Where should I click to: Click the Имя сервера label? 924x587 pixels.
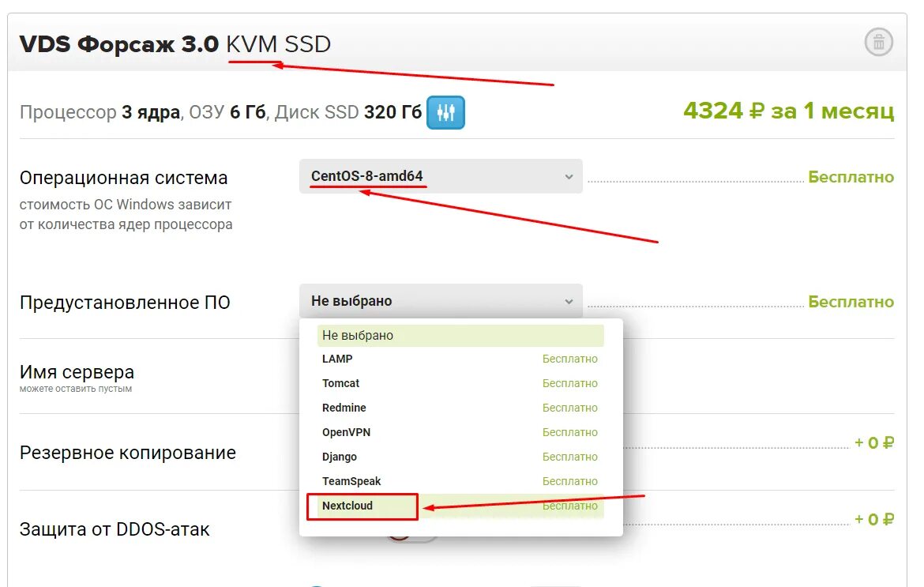77,372
